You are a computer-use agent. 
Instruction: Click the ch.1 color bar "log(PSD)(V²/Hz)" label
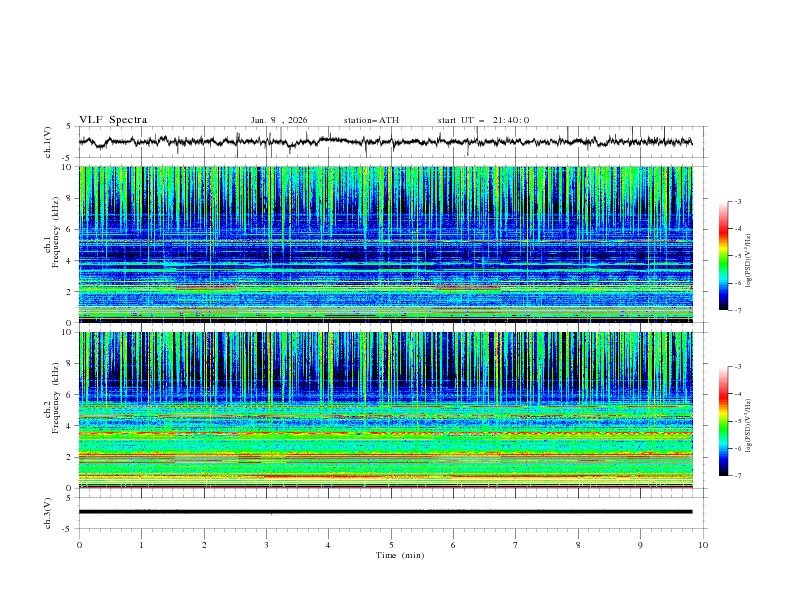pos(749,261)
